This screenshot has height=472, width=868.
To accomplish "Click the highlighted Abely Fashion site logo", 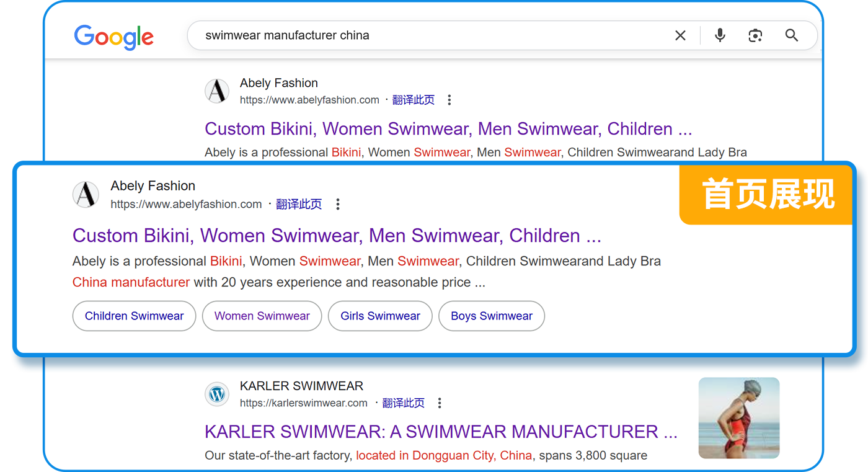I will point(86,195).
